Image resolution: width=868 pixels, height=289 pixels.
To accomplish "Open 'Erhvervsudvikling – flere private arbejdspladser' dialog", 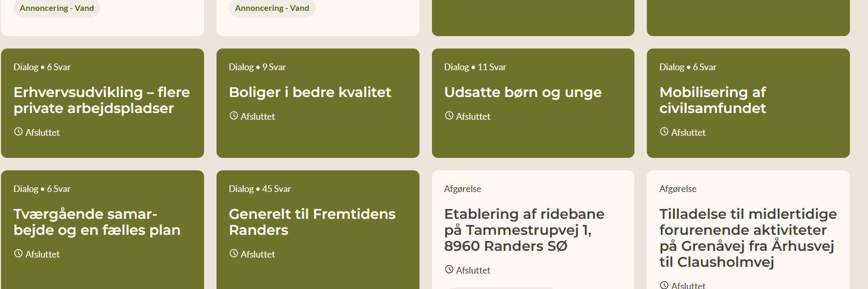I will click(x=101, y=100).
